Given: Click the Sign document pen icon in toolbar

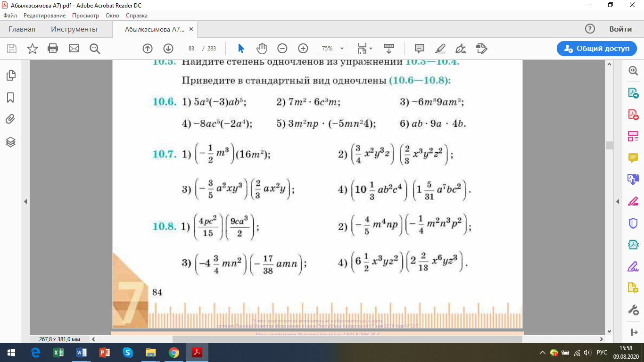Looking at the screenshot, I should [461, 49].
